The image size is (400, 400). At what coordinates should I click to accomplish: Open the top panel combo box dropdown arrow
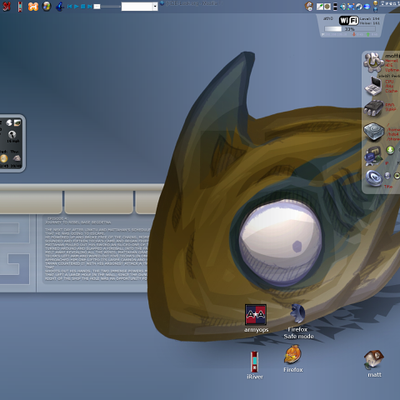coord(155,6)
